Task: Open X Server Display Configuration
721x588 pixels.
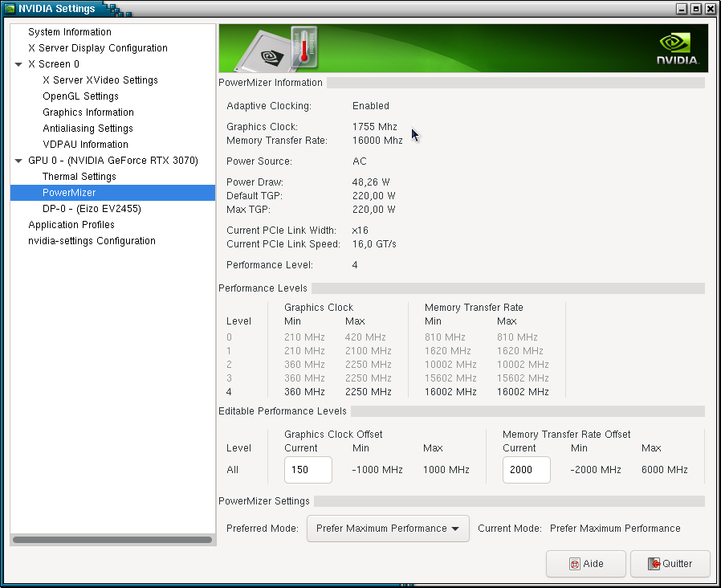Action: [x=97, y=48]
